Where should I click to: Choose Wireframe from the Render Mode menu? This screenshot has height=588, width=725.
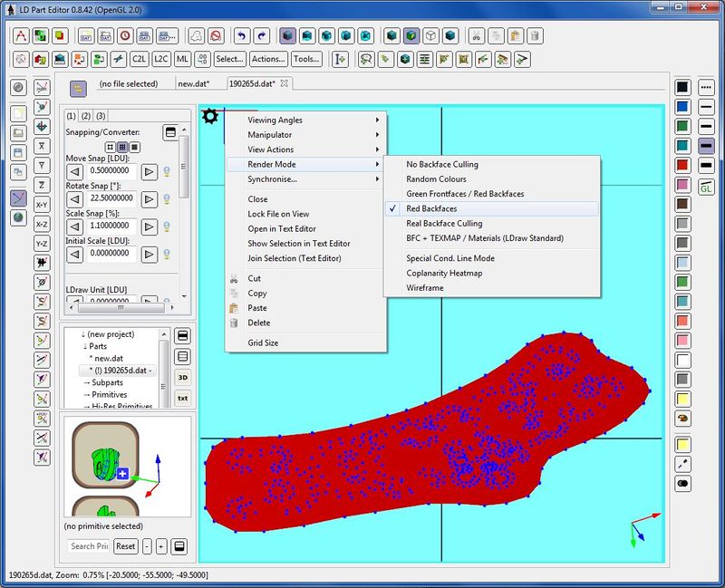tap(425, 288)
